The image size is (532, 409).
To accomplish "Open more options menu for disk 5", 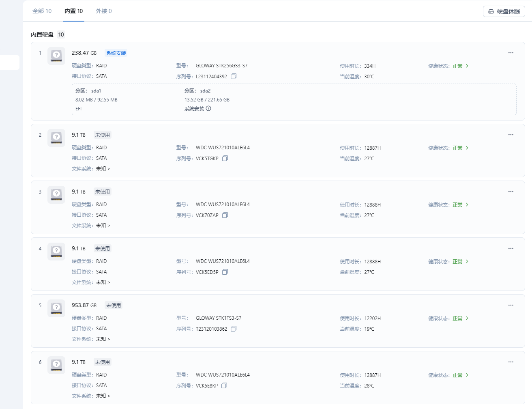I will 511,305.
